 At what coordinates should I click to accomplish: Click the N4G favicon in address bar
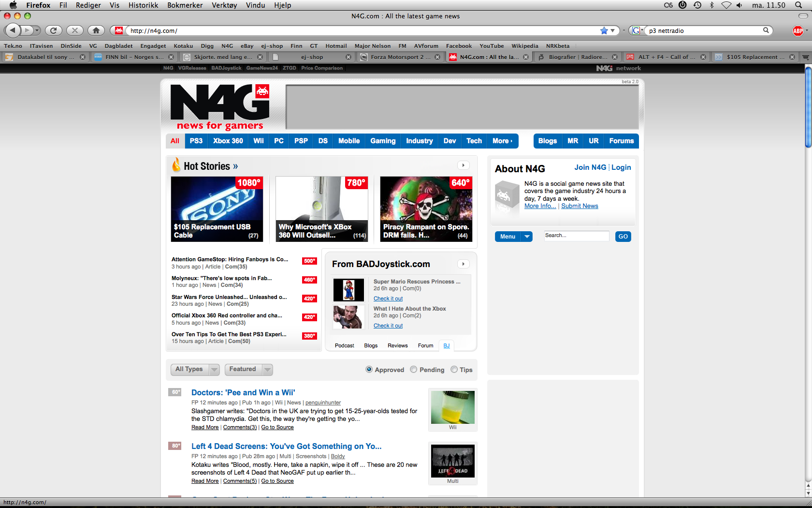tap(119, 30)
